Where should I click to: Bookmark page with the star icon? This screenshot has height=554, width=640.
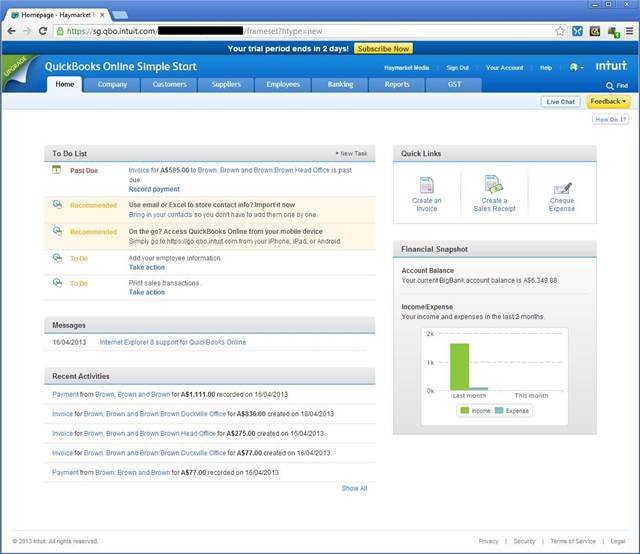[560, 31]
